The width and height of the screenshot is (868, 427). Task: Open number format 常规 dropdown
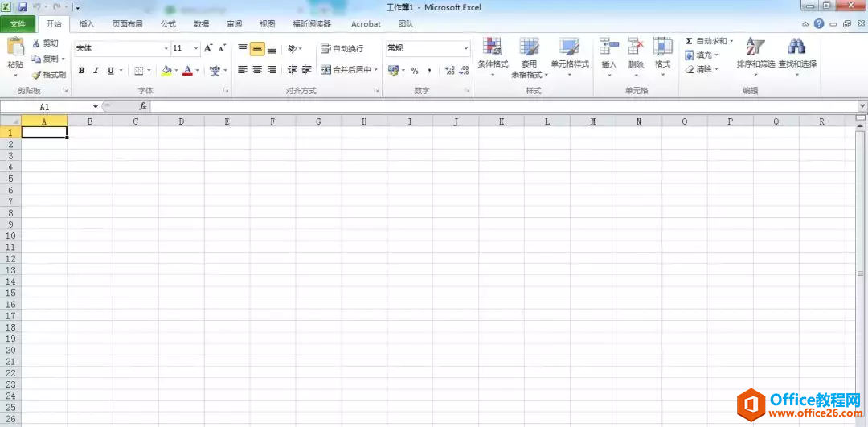(466, 49)
